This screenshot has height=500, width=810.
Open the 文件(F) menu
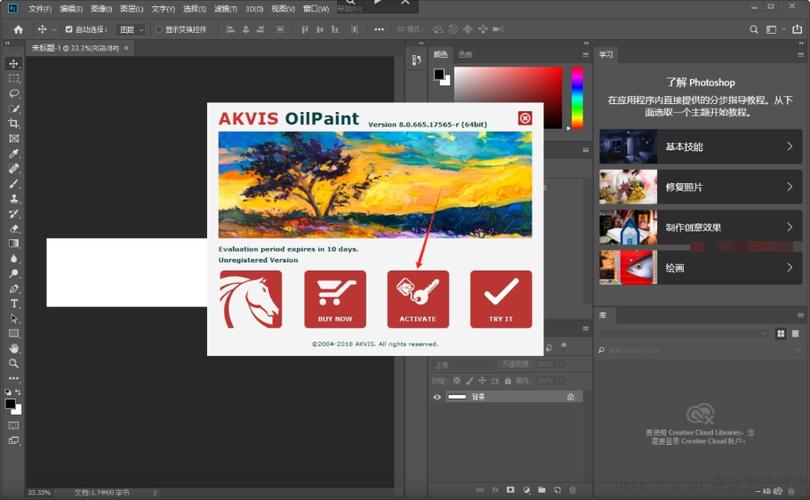(40, 9)
